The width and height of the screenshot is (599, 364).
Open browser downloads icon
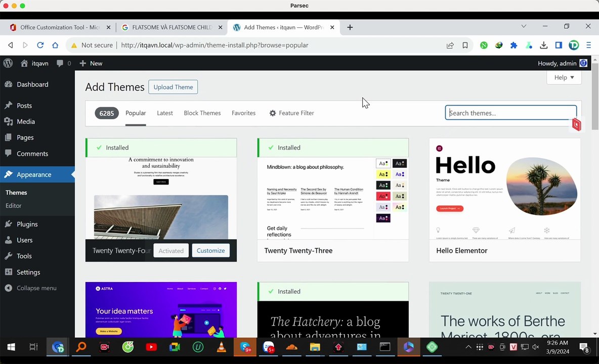(x=544, y=45)
